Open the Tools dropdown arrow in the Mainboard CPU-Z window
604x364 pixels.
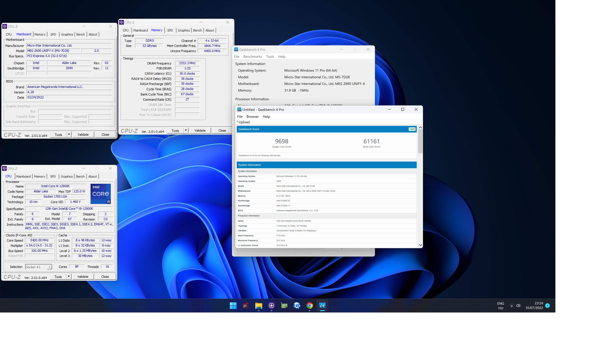[x=69, y=134]
